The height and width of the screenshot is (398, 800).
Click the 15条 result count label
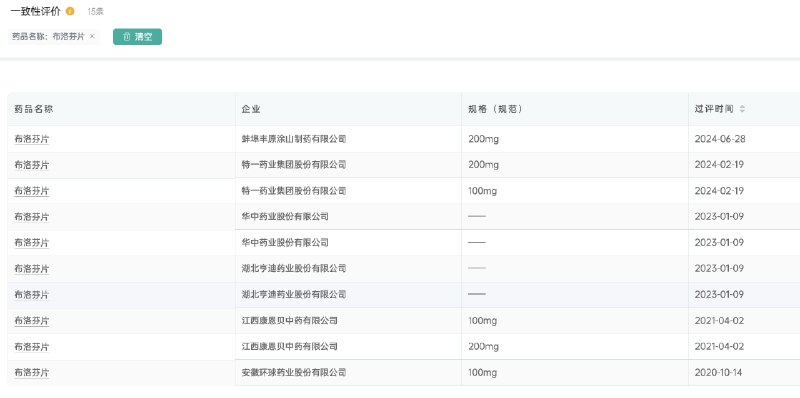[x=95, y=11]
